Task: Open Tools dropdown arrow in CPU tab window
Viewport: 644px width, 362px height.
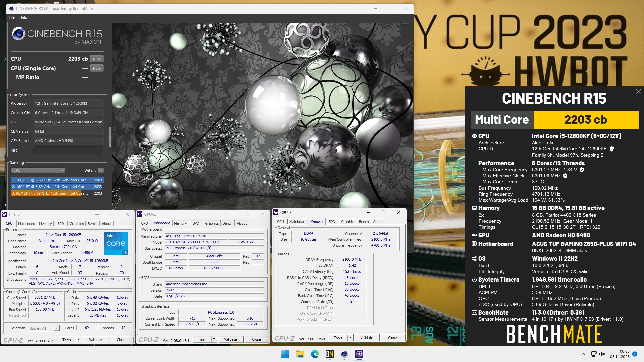Action: pyautogui.click(x=79, y=340)
